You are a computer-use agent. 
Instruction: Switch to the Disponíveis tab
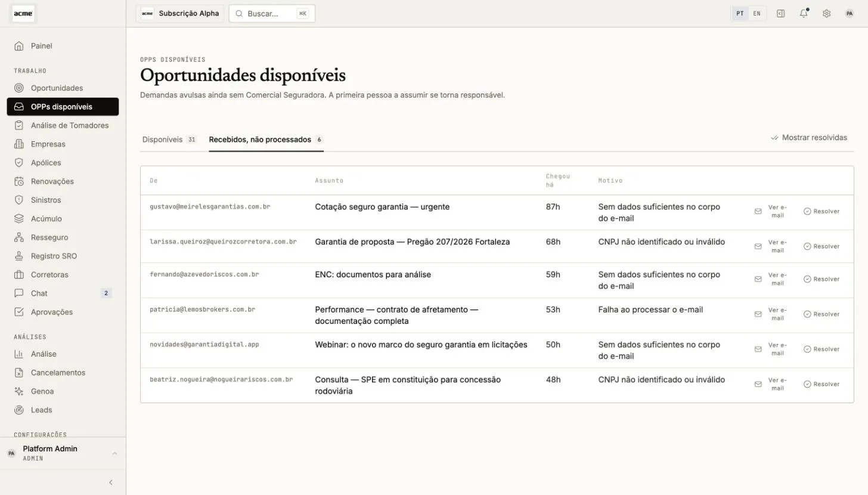click(170, 140)
